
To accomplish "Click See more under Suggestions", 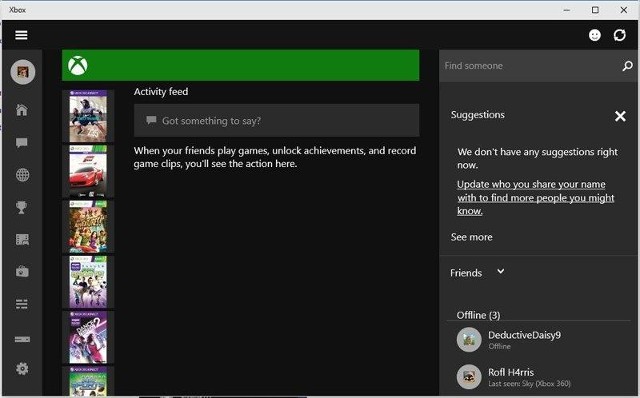I will click(x=471, y=237).
